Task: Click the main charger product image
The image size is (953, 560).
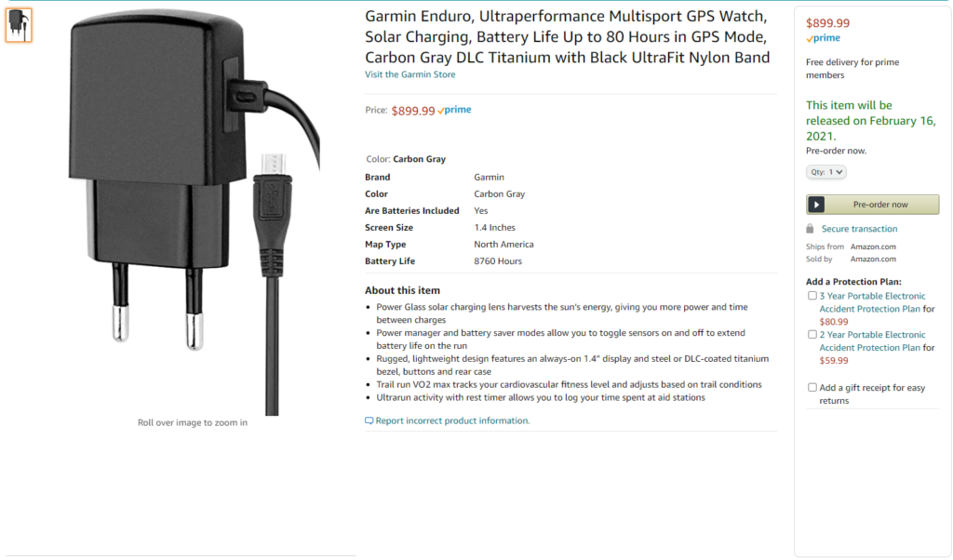Action: pos(194,213)
